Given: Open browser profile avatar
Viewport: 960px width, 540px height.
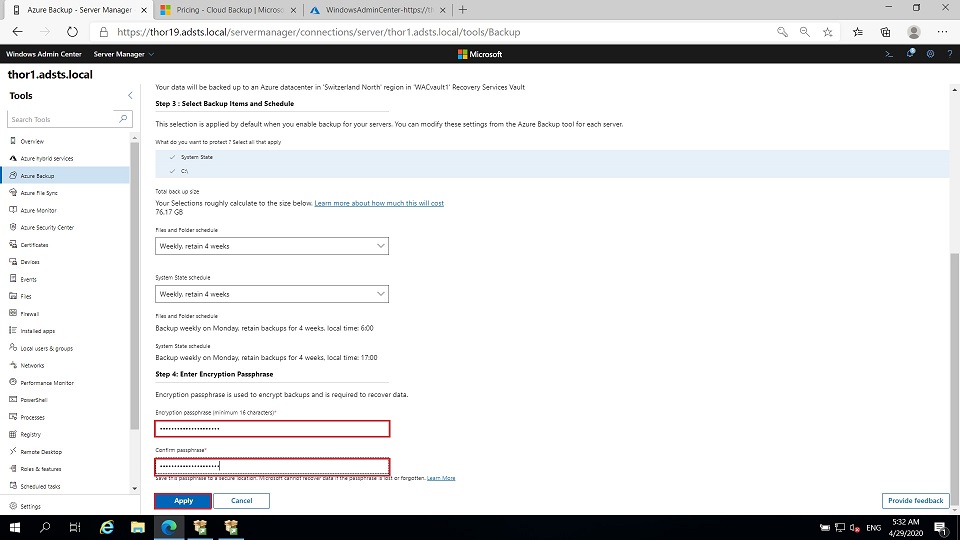Looking at the screenshot, I should (x=914, y=32).
